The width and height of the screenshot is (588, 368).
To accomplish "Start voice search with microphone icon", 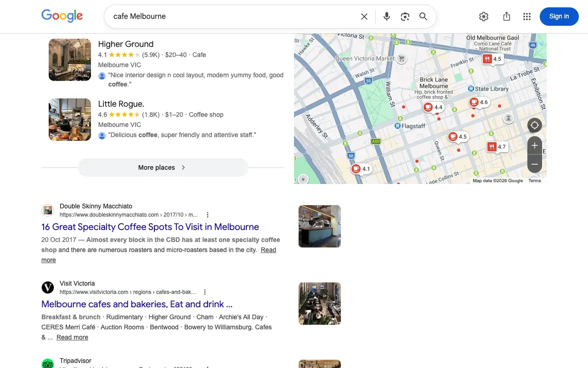I will tap(387, 17).
